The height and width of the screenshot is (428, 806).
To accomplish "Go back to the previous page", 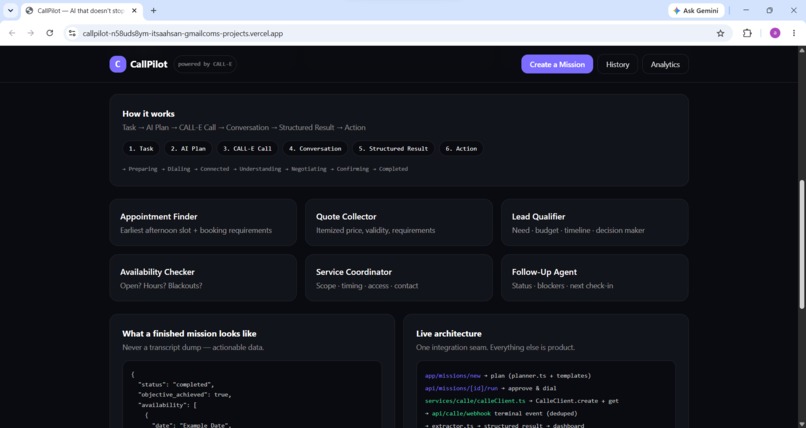I will (x=12, y=33).
